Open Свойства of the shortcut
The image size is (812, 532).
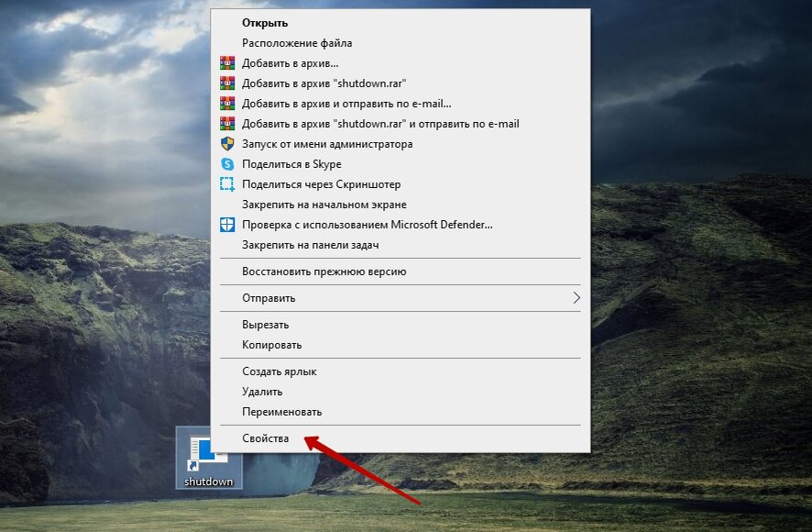(x=400, y=438)
